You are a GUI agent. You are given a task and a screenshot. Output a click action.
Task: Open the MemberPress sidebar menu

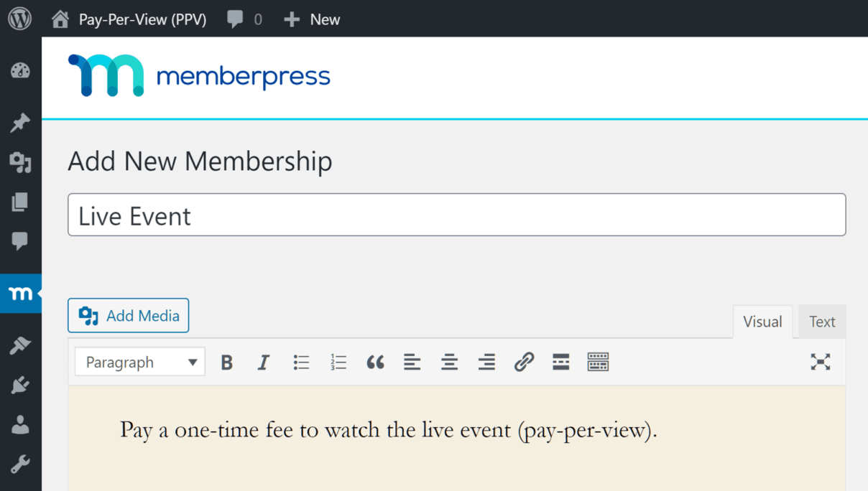pyautogui.click(x=20, y=294)
